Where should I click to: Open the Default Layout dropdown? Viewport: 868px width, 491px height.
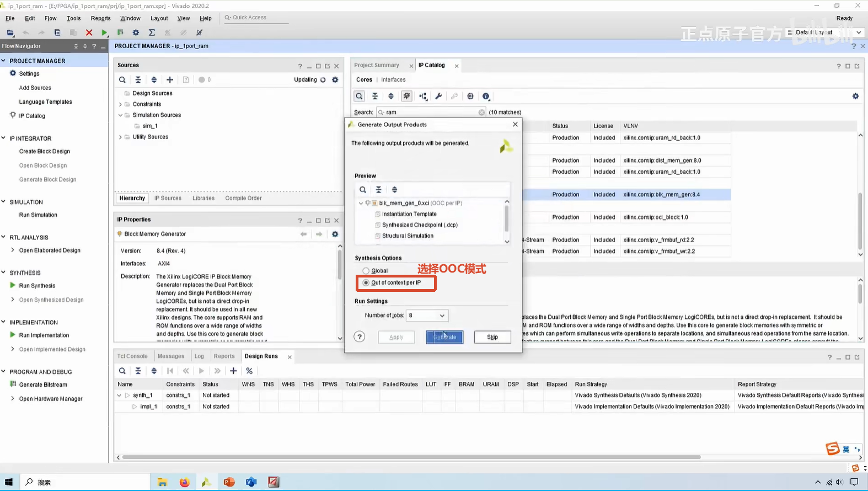click(x=824, y=33)
